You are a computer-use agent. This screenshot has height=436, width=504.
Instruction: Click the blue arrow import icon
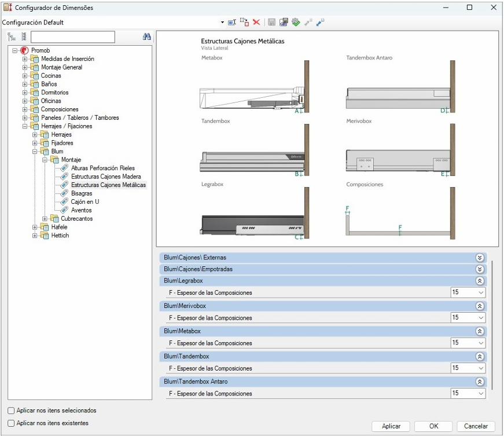[x=319, y=22]
